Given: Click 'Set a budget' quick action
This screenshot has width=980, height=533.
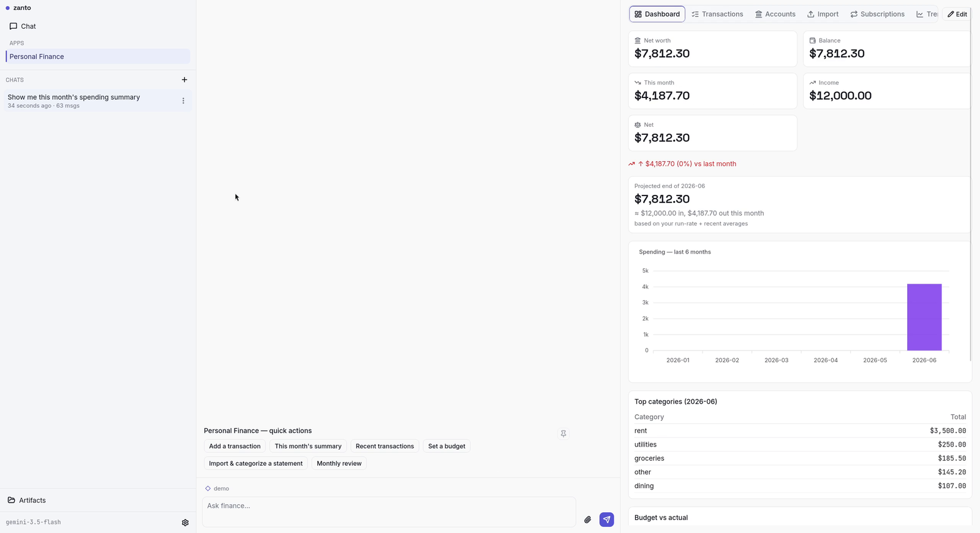Looking at the screenshot, I should point(447,447).
